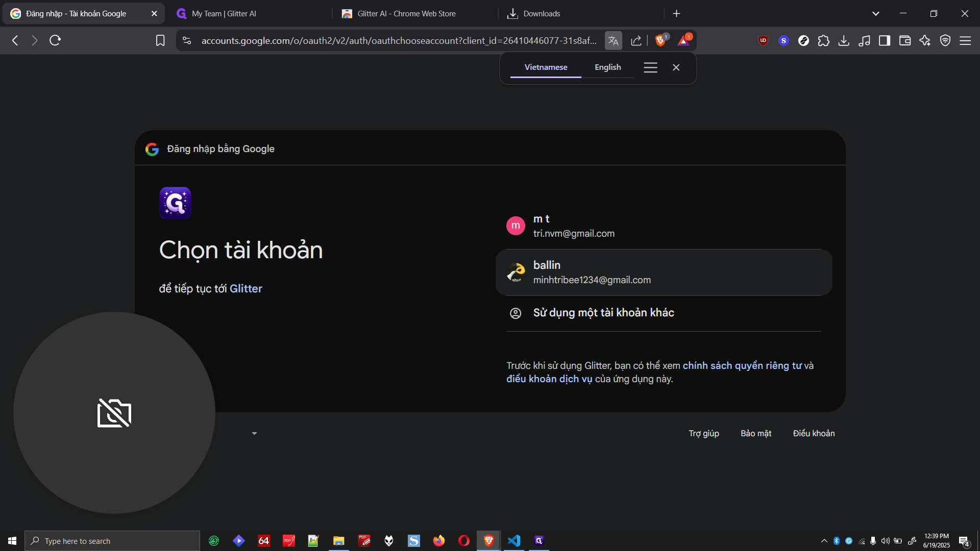Open Visual Studio Code from taskbar

[x=514, y=541]
